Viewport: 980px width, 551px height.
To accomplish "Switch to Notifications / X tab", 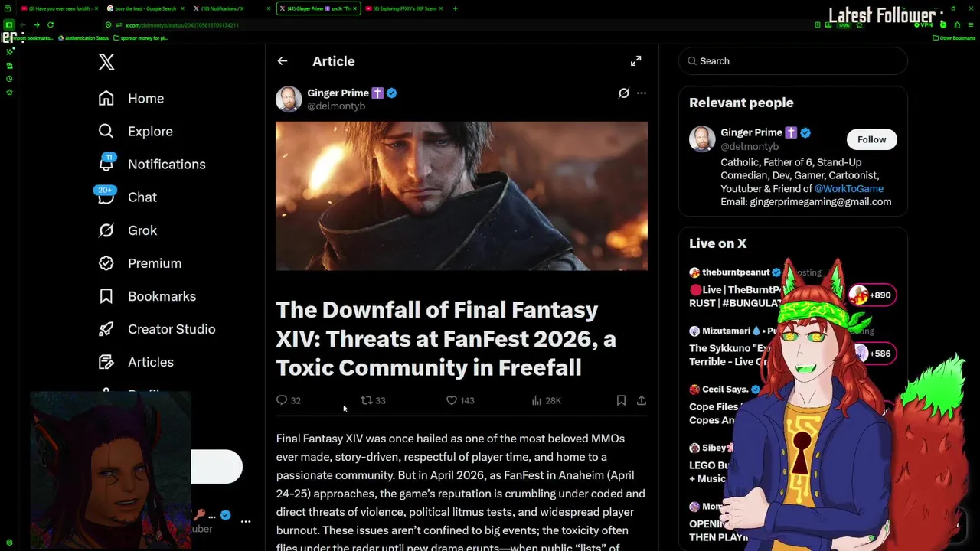I will pyautogui.click(x=230, y=8).
